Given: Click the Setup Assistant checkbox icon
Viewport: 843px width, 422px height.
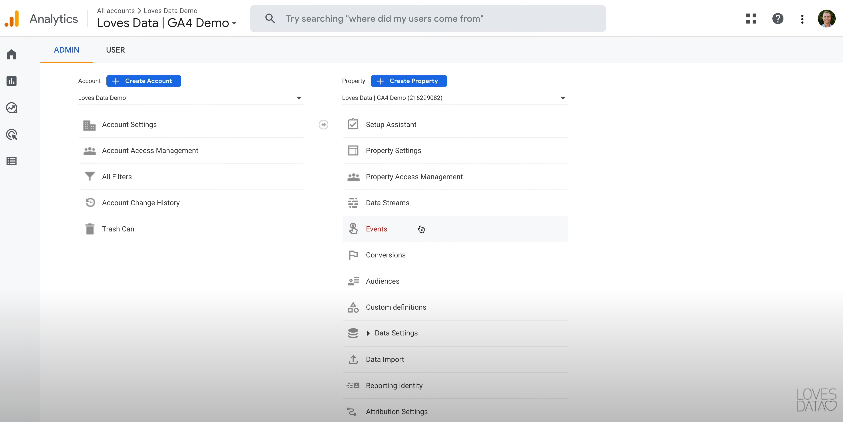Looking at the screenshot, I should click(x=353, y=124).
